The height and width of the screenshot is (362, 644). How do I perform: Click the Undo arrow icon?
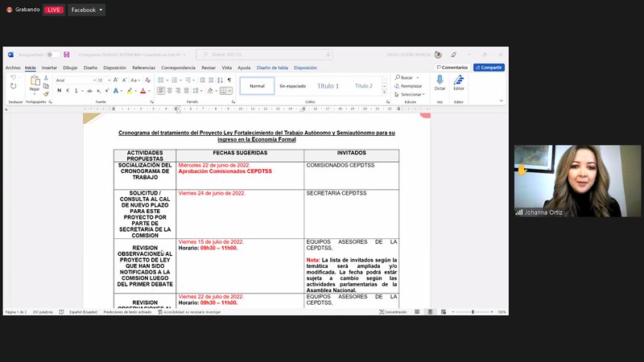[x=13, y=77]
